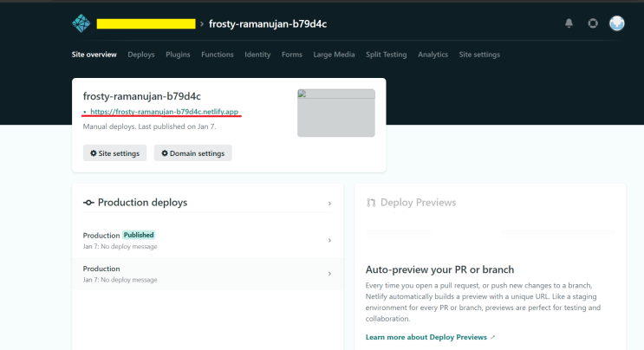This screenshot has width=644, height=350.
Task: Click 'Auto-preview your PR or branch' heading
Action: [439, 269]
